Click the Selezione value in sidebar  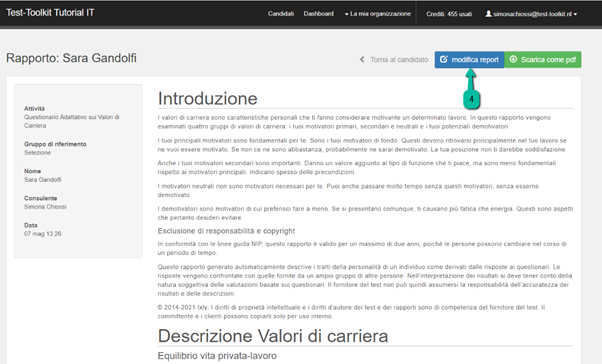tap(37, 152)
